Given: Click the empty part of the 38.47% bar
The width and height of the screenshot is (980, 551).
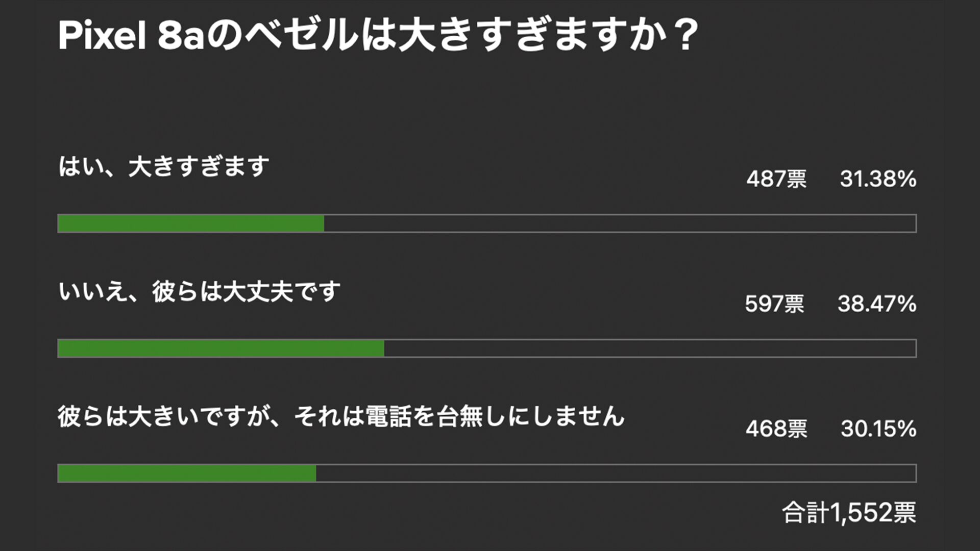Looking at the screenshot, I should (x=650, y=348).
